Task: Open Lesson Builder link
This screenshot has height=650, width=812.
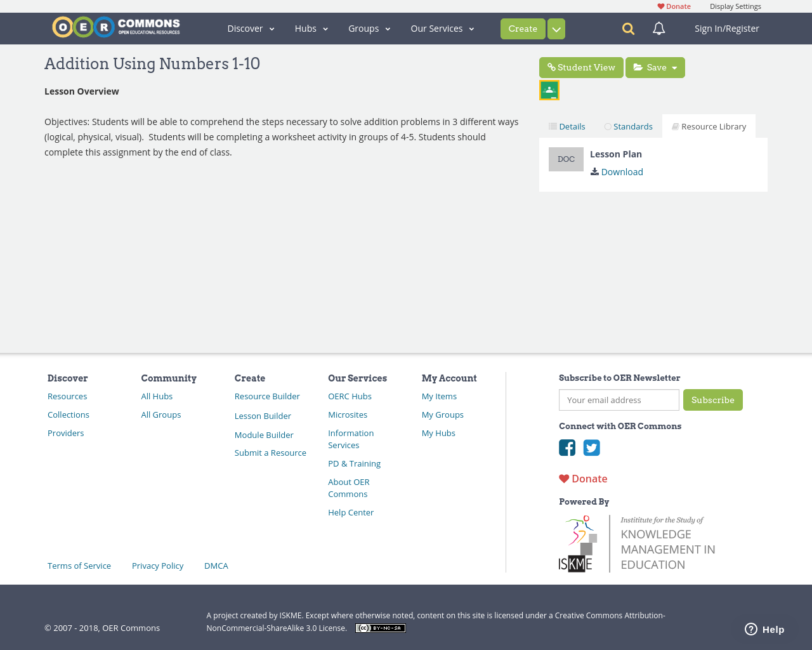Action: pyautogui.click(x=263, y=416)
